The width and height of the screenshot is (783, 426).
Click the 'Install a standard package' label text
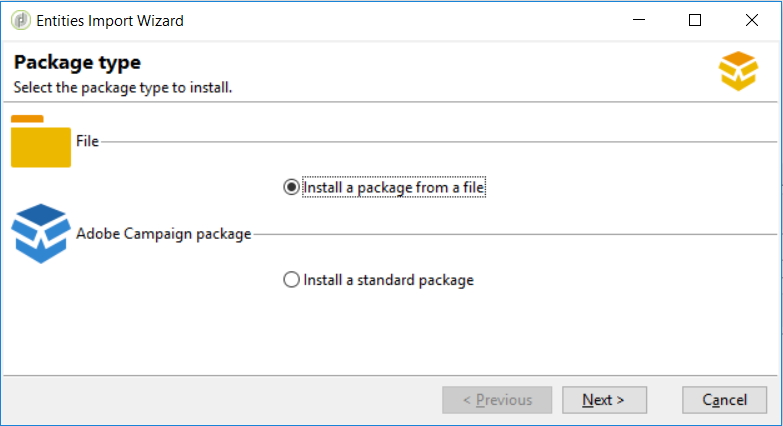click(388, 280)
